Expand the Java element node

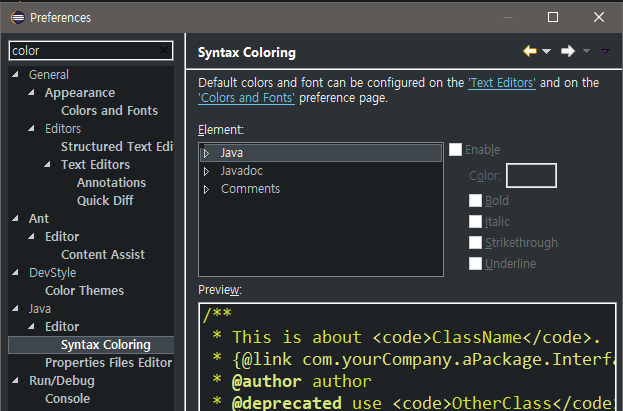click(x=206, y=153)
